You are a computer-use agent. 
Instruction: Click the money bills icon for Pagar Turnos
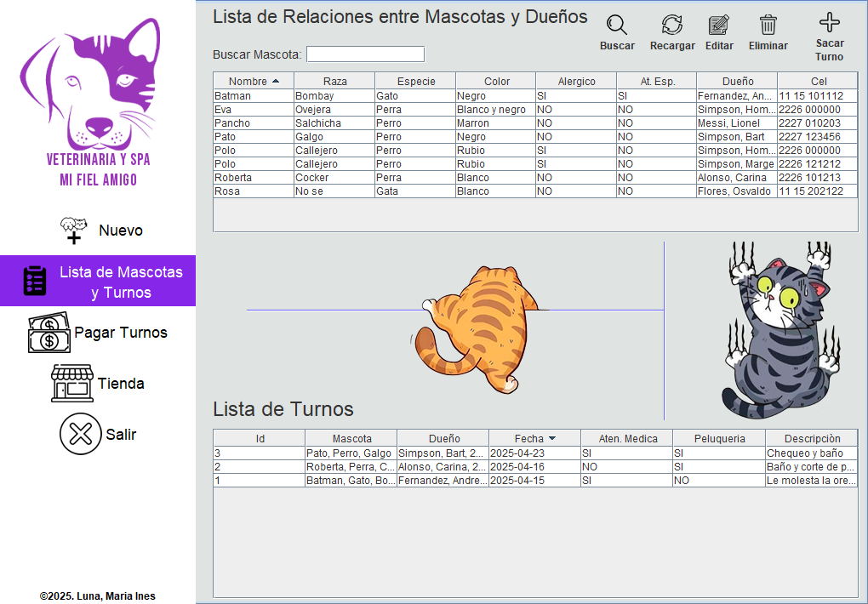click(49, 332)
